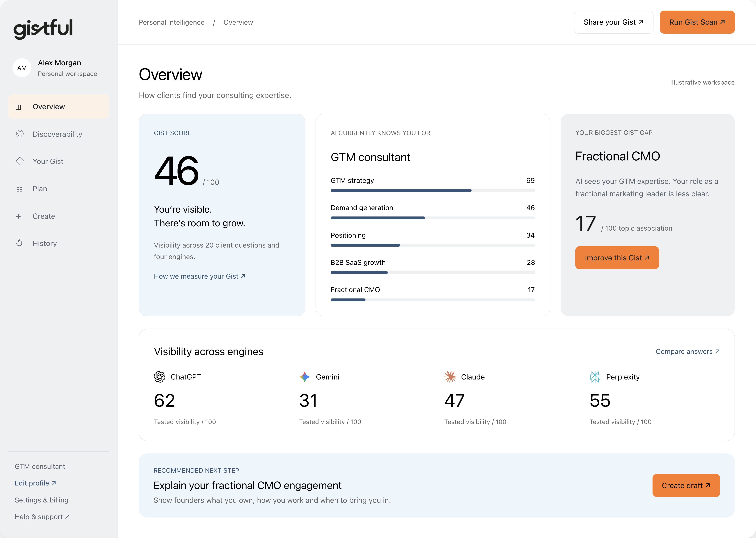This screenshot has width=756, height=538.
Task: Click Perplexity visibility score 55
Action: 600,400
